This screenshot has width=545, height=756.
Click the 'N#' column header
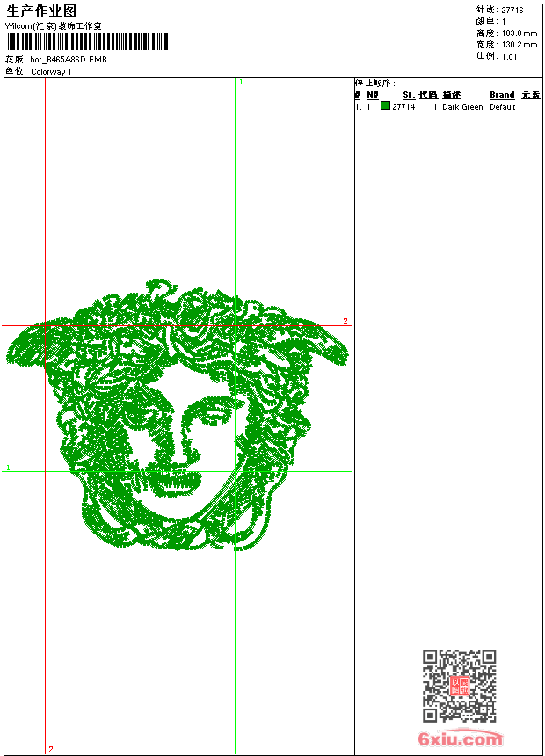(x=373, y=95)
